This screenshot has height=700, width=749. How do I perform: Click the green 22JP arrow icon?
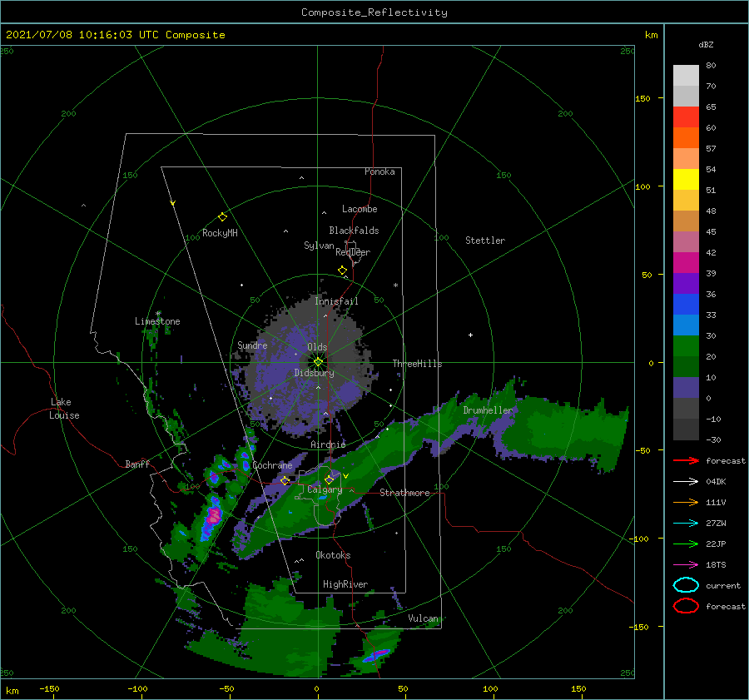click(x=686, y=544)
